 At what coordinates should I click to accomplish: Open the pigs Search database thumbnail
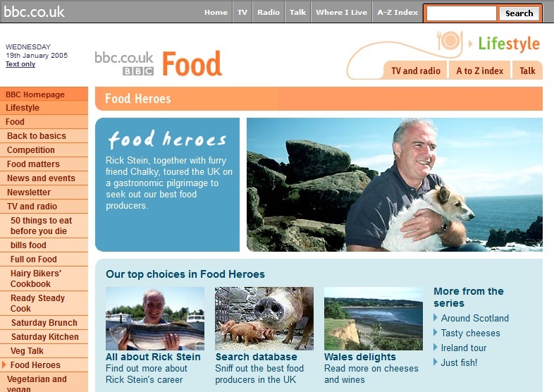tap(264, 319)
